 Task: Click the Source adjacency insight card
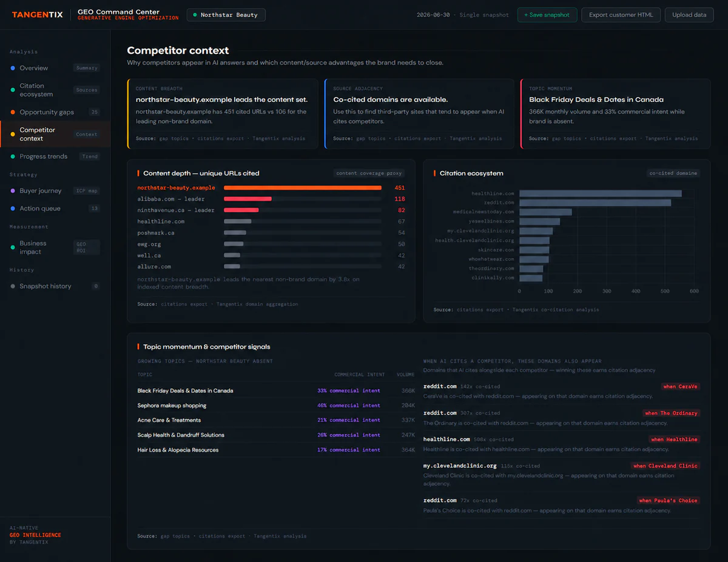(419, 113)
